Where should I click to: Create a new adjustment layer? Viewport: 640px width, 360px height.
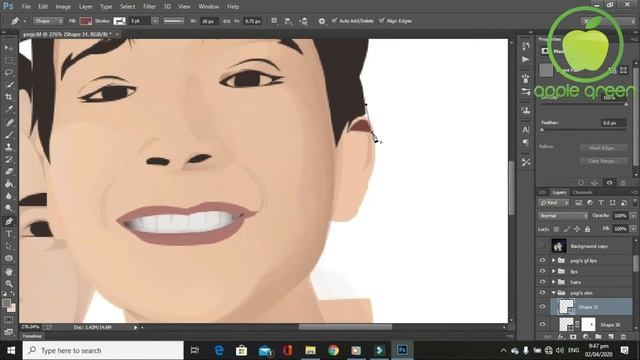(x=586, y=337)
